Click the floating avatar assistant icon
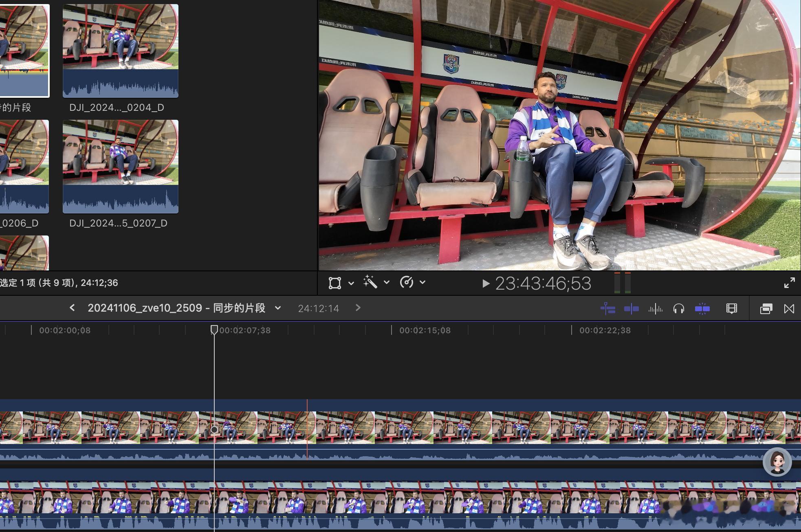 [777, 462]
